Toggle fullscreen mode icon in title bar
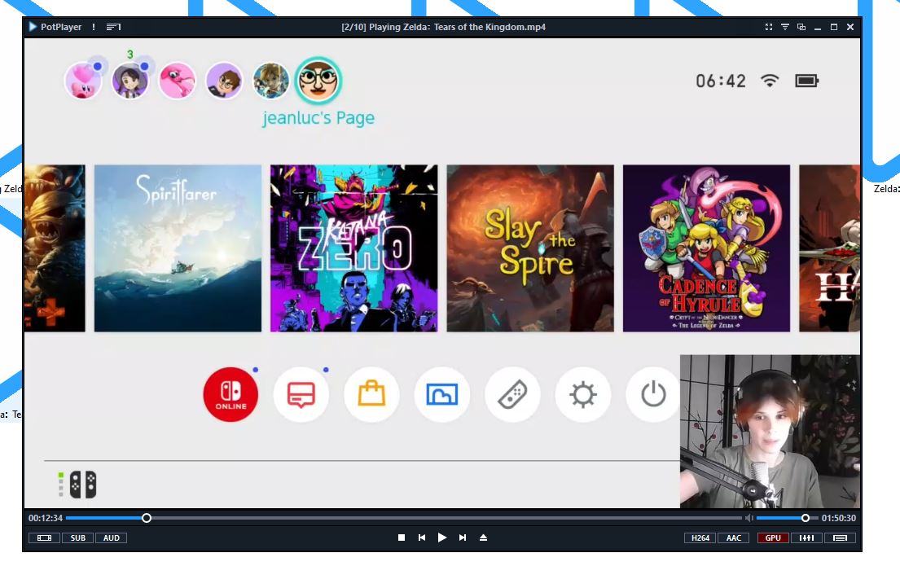 point(769,27)
